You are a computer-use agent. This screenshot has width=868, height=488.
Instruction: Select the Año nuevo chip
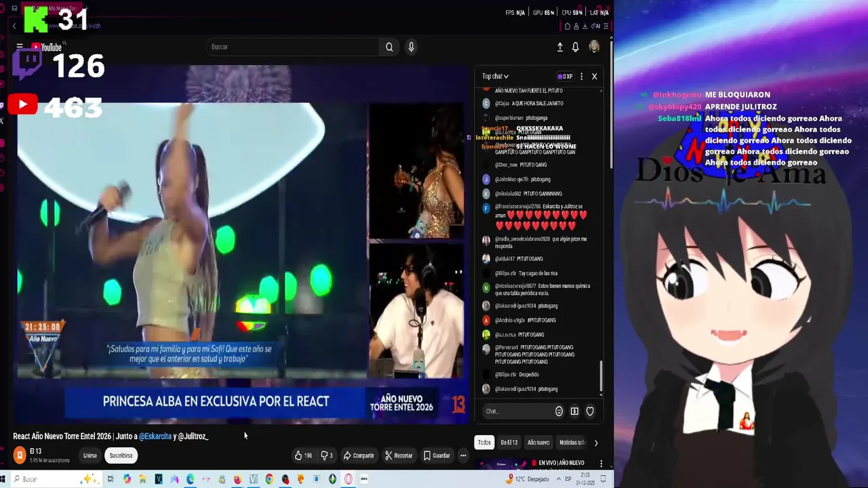click(x=538, y=443)
